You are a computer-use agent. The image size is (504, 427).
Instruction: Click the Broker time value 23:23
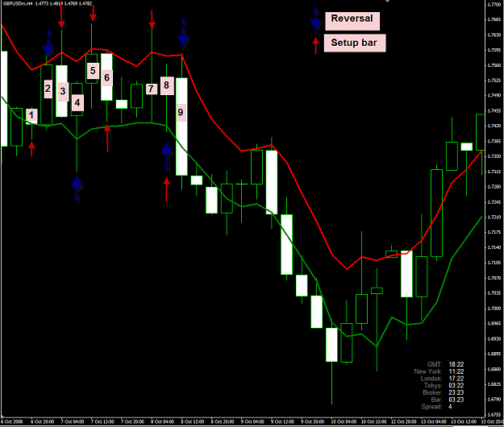pyautogui.click(x=456, y=392)
